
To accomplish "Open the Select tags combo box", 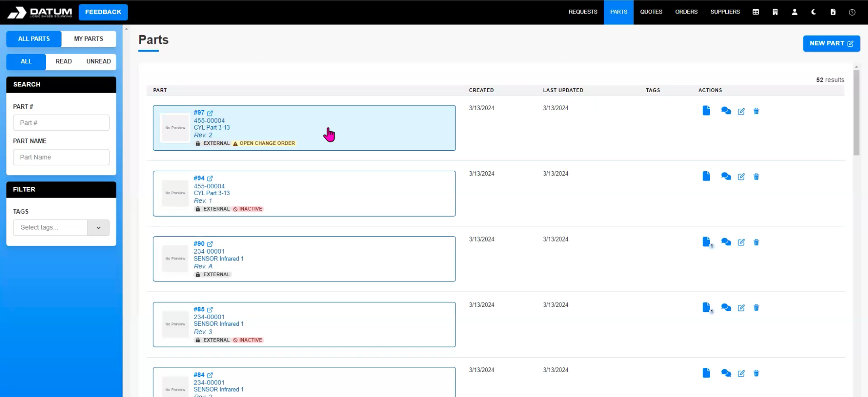I will (x=50, y=228).
